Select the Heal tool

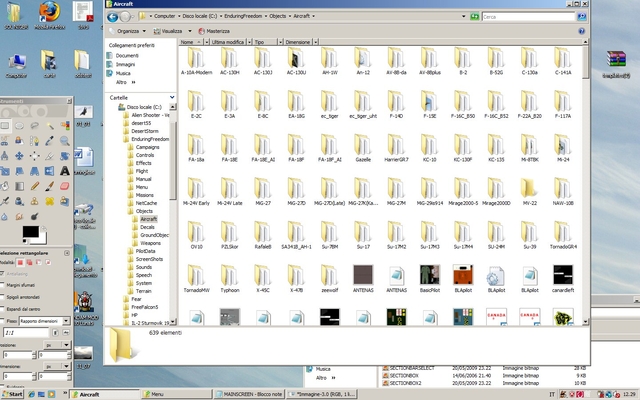[x=50, y=201]
